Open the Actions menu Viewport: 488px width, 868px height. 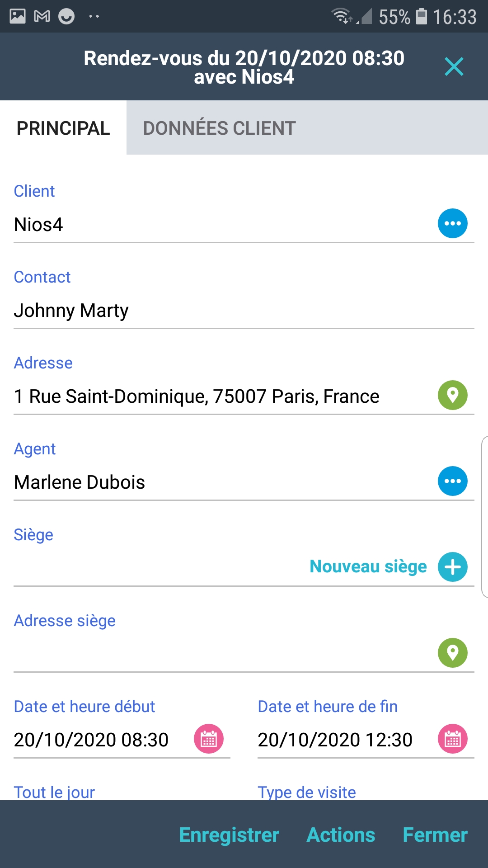tap(341, 835)
